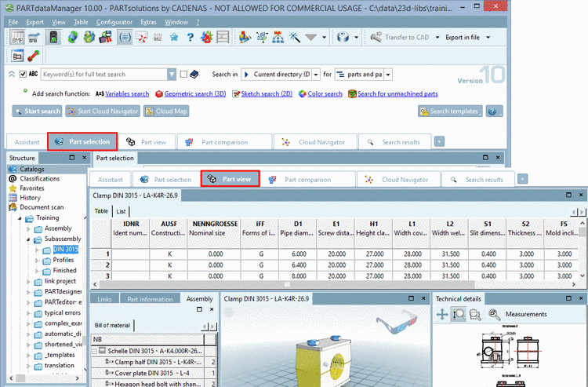The width and height of the screenshot is (588, 387).
Task: Uncheck the ABC full text search checkbox
Action: click(23, 75)
